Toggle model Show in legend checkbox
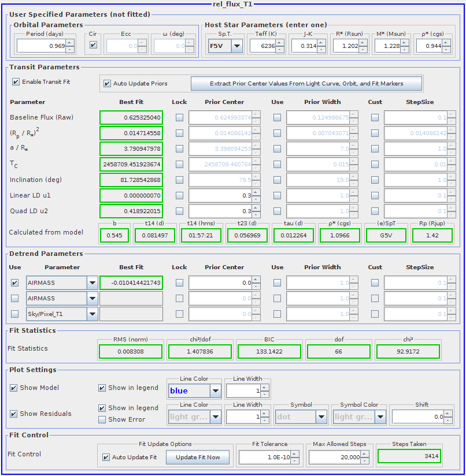The image size is (466, 476). 102,388
